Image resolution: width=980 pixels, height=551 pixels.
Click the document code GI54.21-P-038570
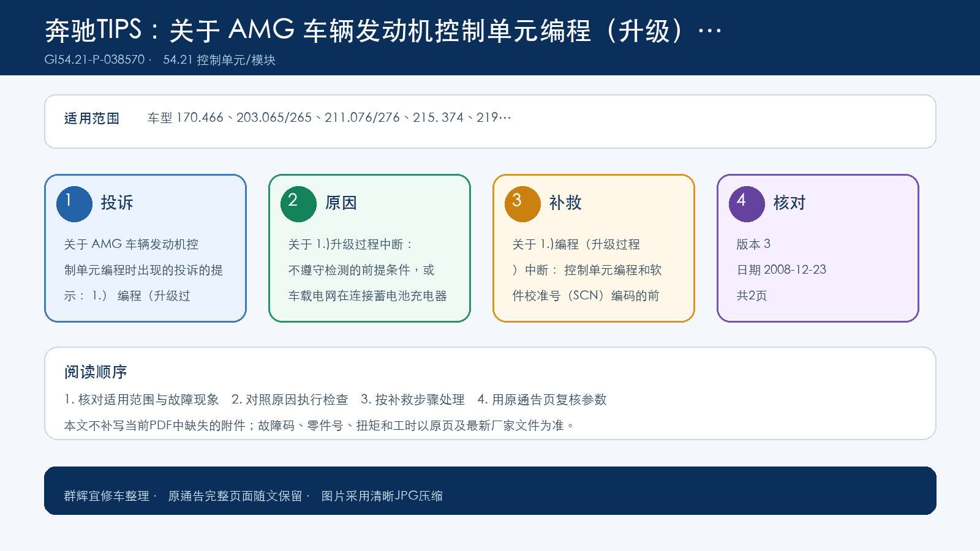click(x=94, y=59)
